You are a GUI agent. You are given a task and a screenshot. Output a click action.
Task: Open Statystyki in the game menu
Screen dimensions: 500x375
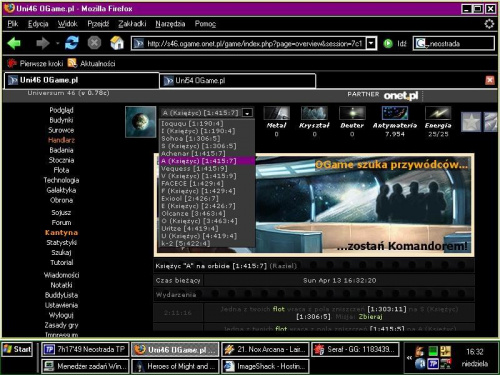tap(61, 242)
